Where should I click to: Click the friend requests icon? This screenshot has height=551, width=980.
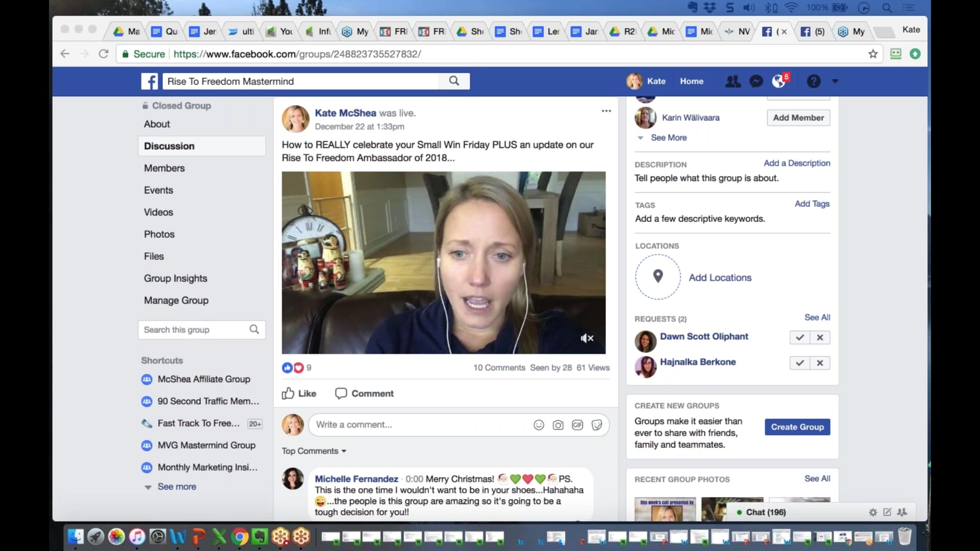coord(733,81)
